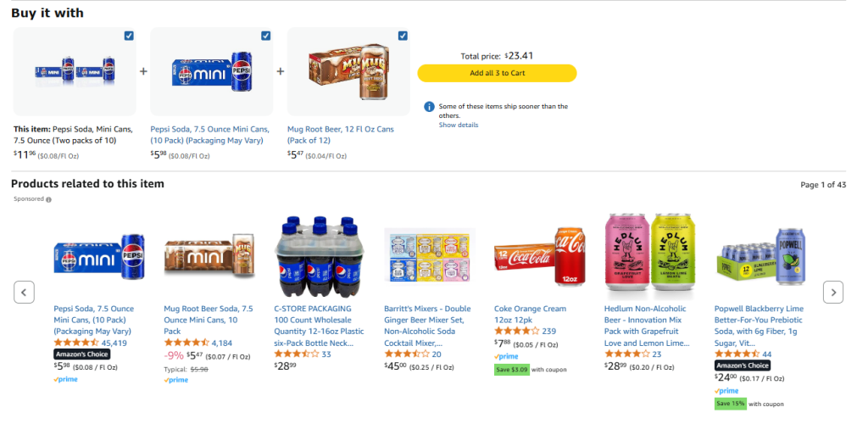Uncheck the Pepsi Mini 10 pack checkbox
This screenshot has height=424, width=868.
[x=266, y=36]
